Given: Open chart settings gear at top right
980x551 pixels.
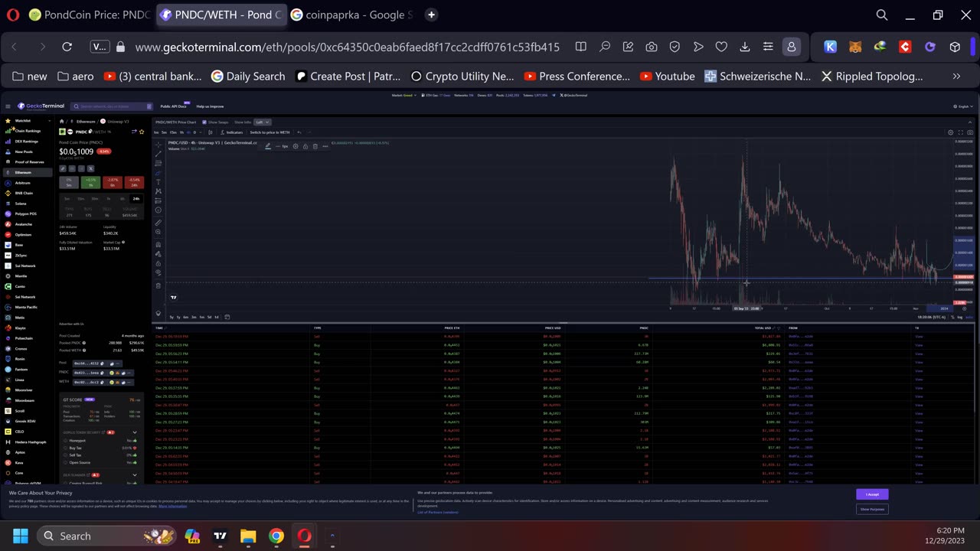Looking at the screenshot, I should tap(950, 132).
